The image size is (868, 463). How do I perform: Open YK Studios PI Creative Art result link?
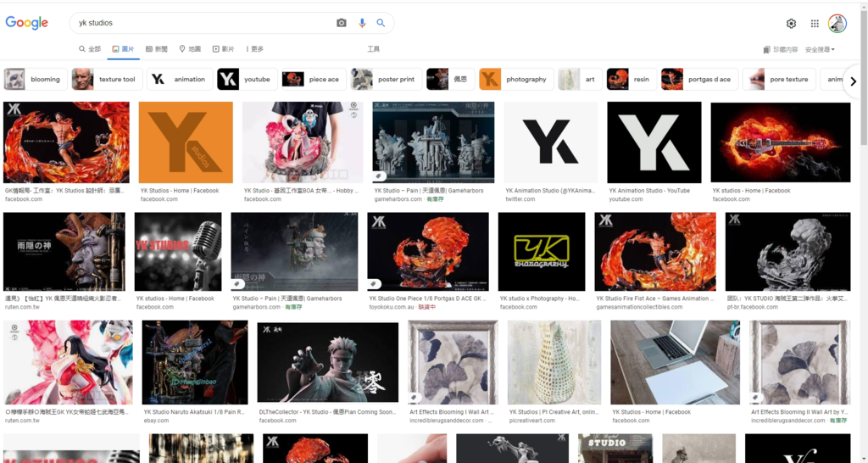554,412
